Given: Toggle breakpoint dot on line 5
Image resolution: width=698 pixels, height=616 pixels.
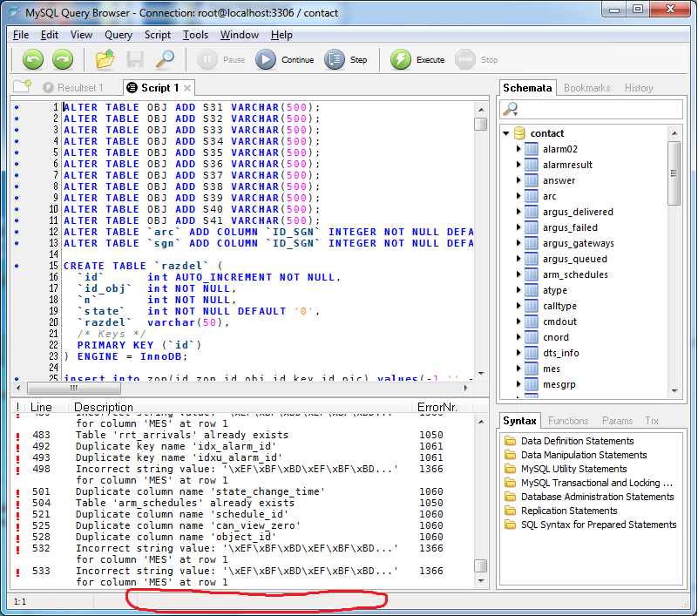Looking at the screenshot, I should (17, 152).
